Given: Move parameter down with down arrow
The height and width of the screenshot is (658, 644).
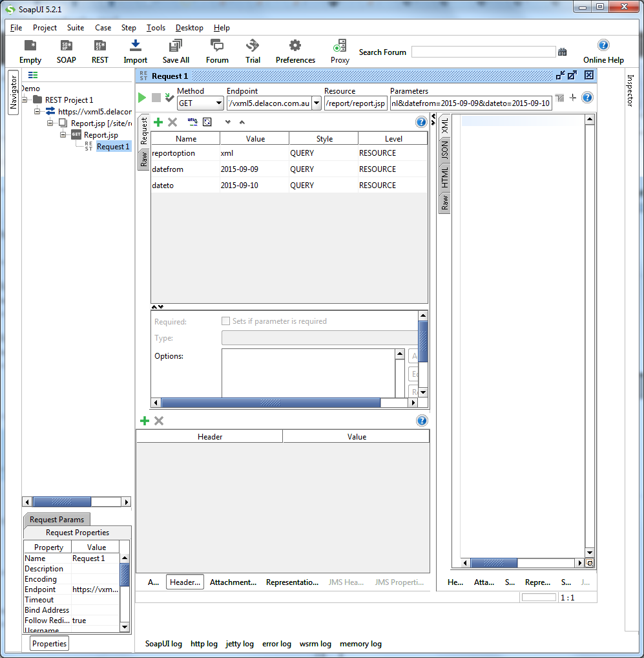Looking at the screenshot, I should click(227, 122).
